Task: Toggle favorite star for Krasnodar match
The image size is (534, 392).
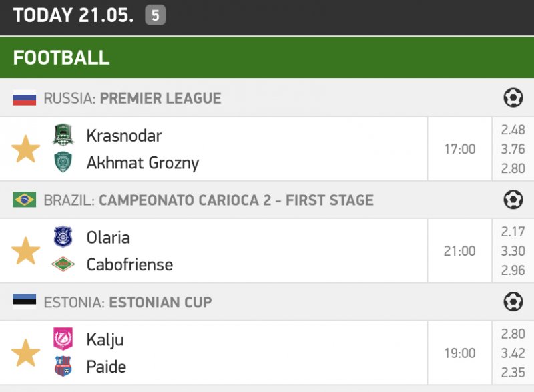Action: [x=26, y=149]
